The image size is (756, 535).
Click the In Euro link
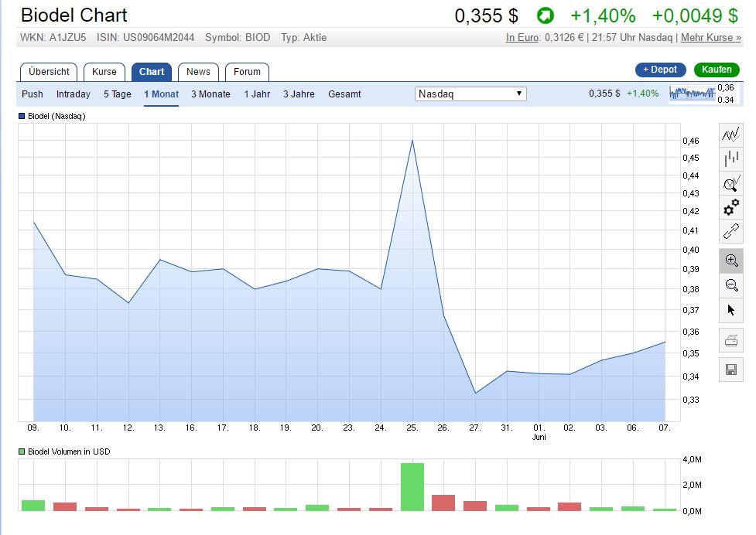[522, 38]
